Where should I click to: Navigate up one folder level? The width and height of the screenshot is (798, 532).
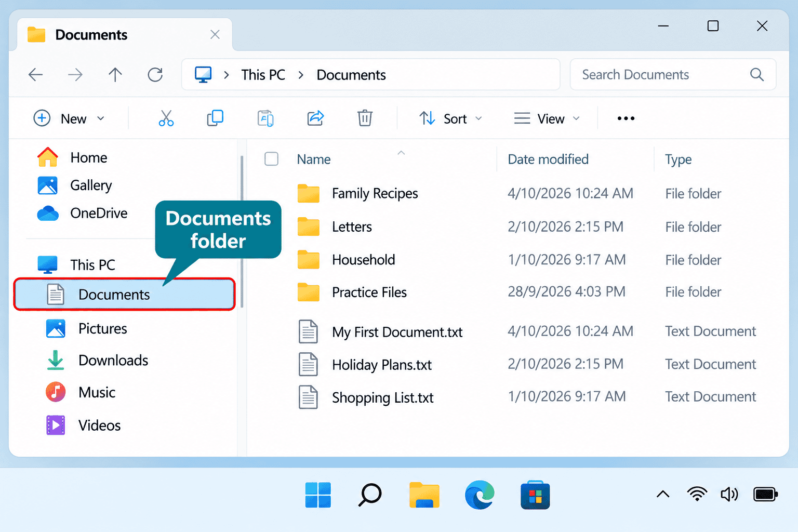tap(115, 75)
